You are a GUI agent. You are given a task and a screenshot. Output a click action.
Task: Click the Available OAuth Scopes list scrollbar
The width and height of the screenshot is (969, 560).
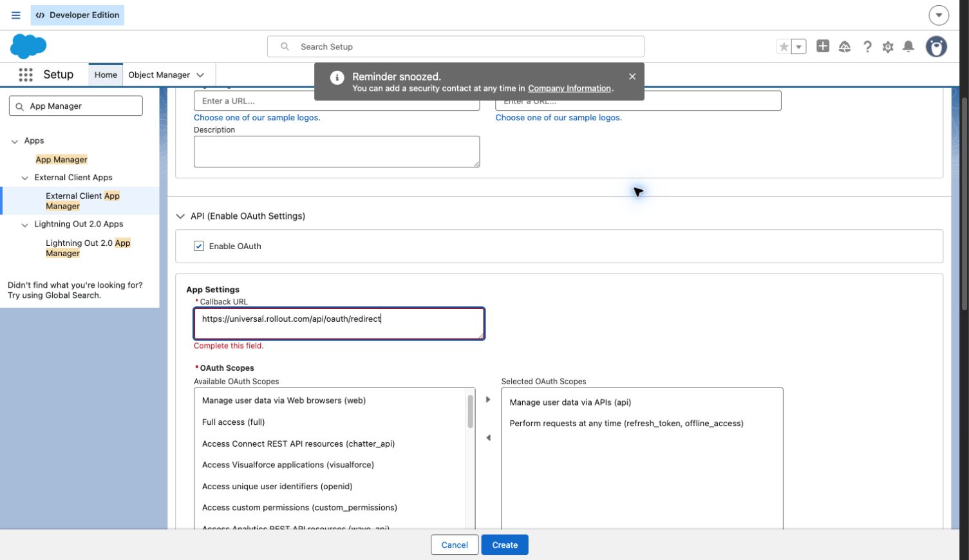click(470, 412)
